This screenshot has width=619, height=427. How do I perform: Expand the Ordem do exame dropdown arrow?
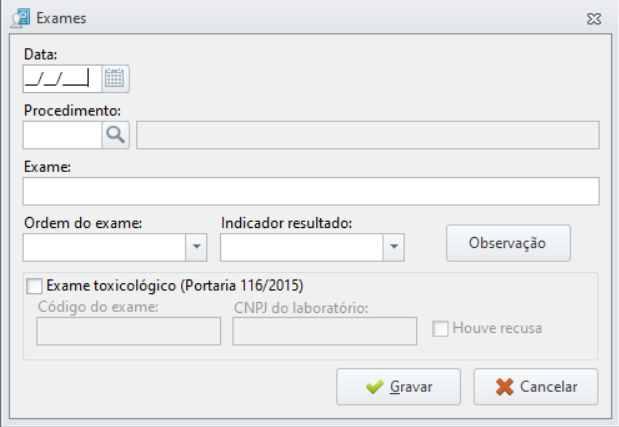(196, 247)
